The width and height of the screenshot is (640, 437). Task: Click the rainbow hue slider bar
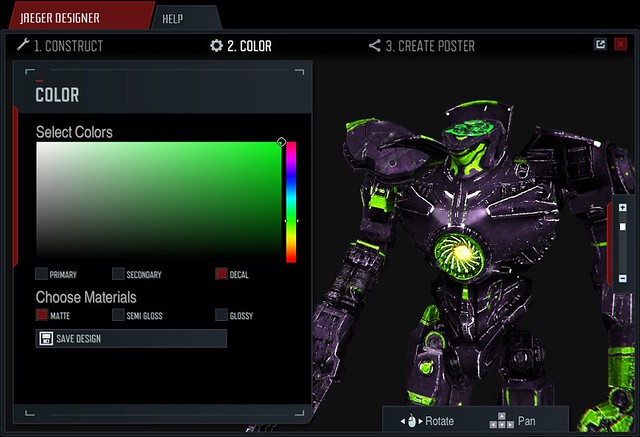[291, 202]
